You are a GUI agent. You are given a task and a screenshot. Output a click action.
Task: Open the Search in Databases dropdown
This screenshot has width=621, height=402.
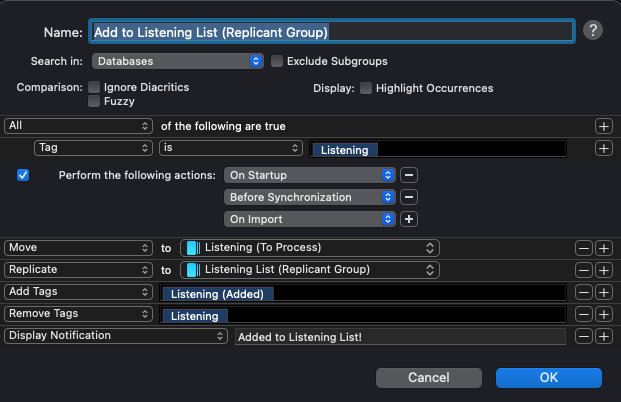coord(178,61)
